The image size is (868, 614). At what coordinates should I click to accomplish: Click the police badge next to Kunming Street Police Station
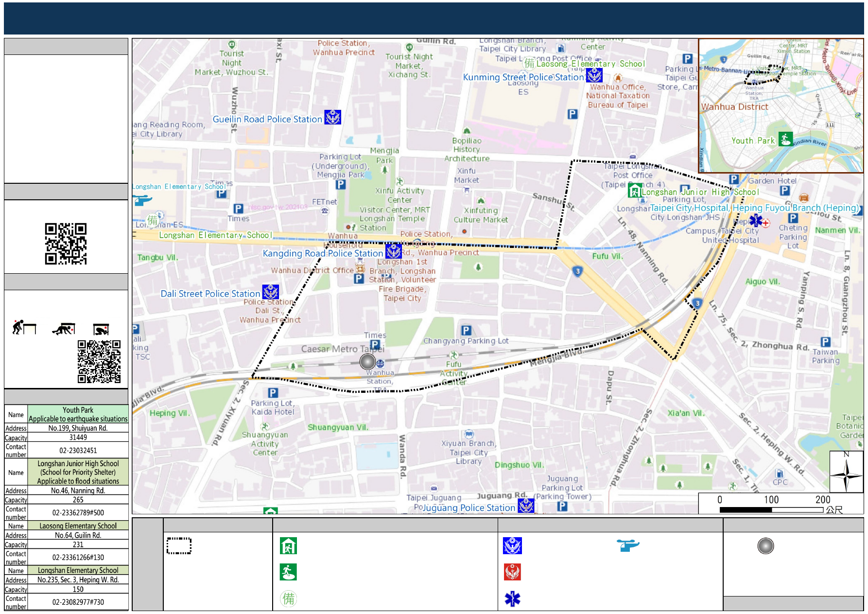tap(594, 75)
